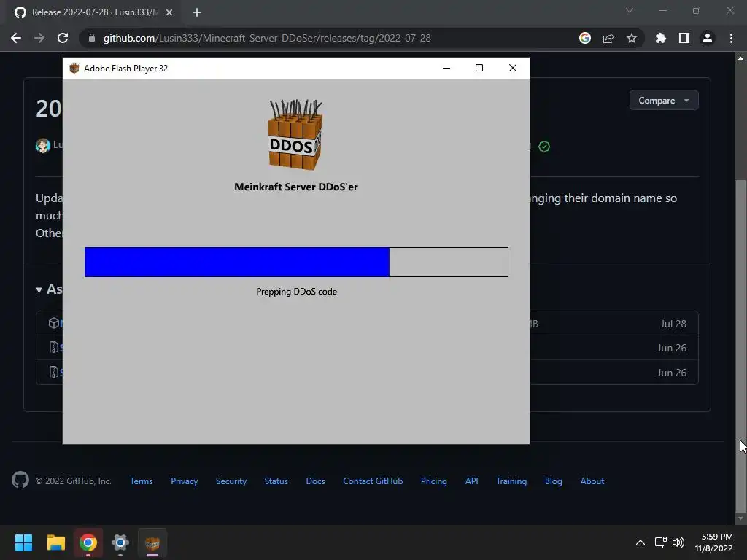Share this page via the share icon
747x560 pixels.
tap(608, 38)
